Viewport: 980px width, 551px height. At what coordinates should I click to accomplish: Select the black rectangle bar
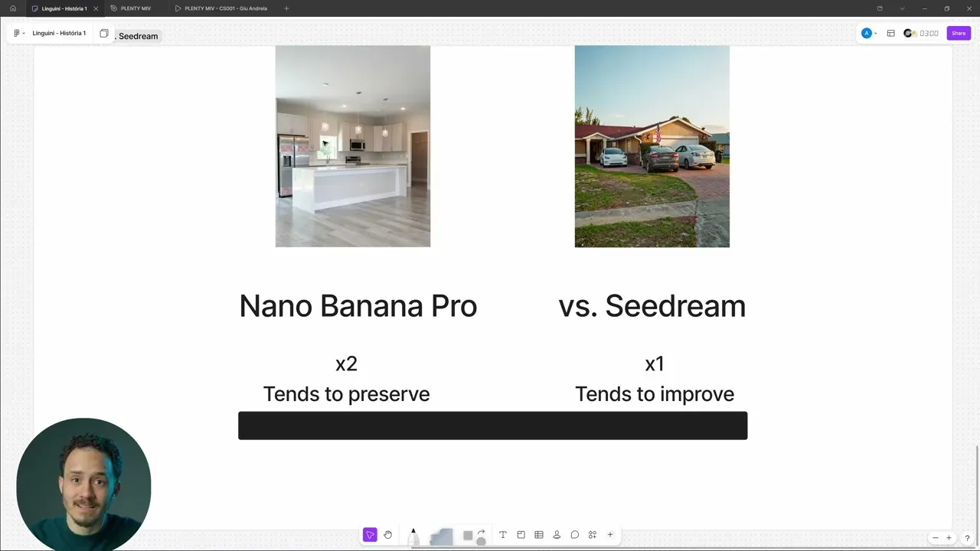tap(493, 425)
